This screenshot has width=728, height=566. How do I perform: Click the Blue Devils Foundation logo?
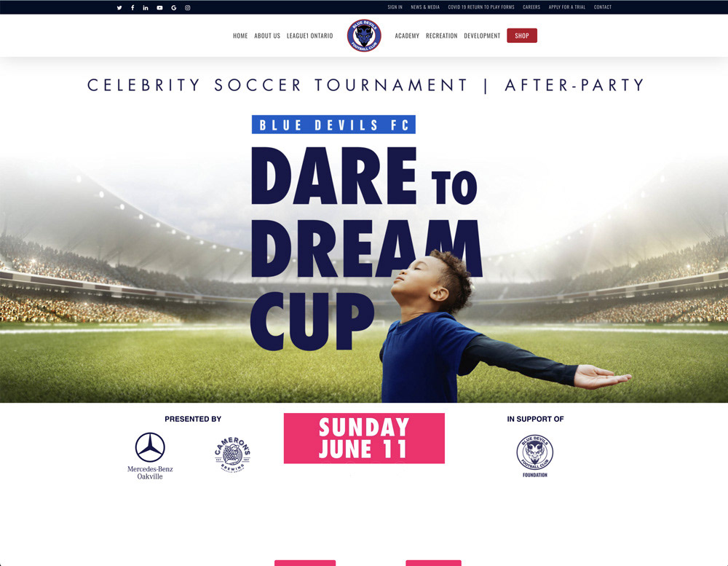[535, 456]
